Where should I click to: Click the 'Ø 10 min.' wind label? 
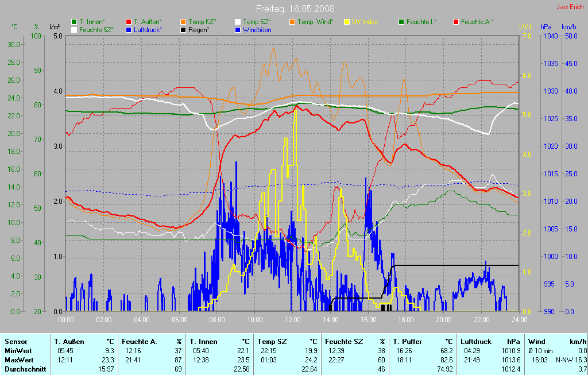[541, 351]
